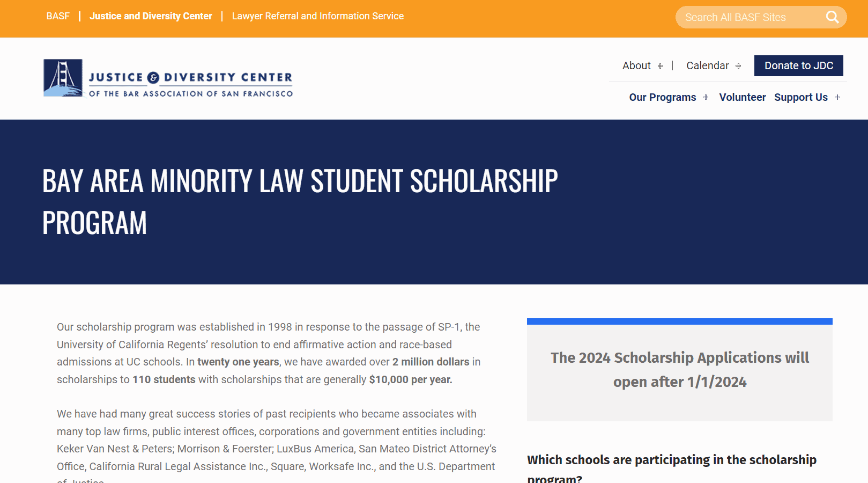This screenshot has height=483, width=868.
Task: Click the 2024 Scholarship Applications notice box
Action: click(679, 370)
